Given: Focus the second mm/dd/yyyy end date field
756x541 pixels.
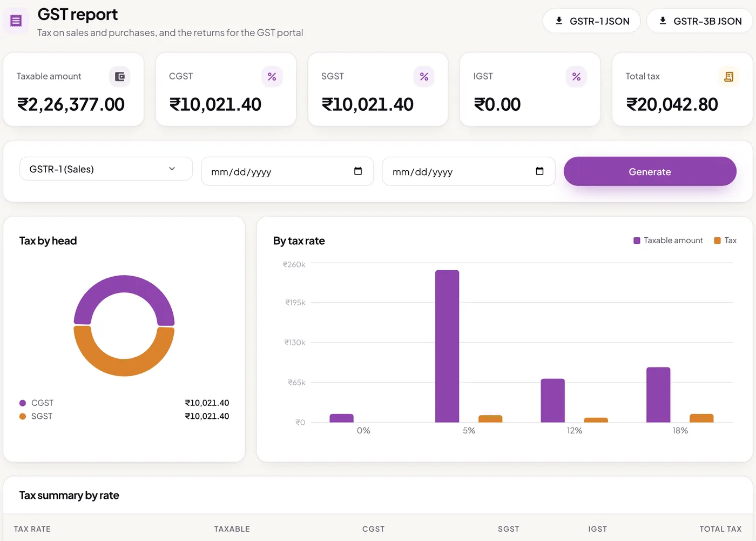Looking at the screenshot, I should click(469, 171).
